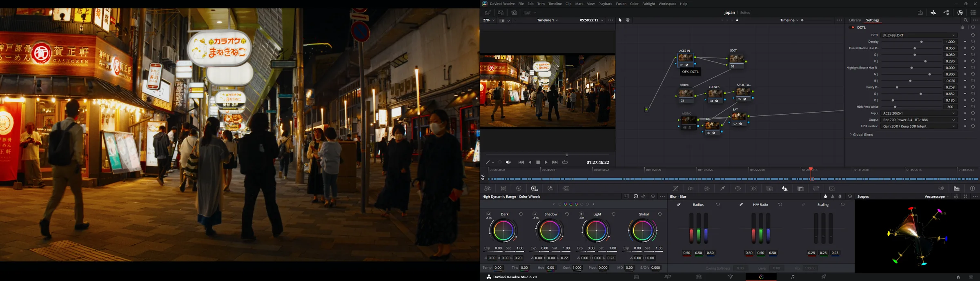Open the Project Manager home icon

click(x=958, y=277)
